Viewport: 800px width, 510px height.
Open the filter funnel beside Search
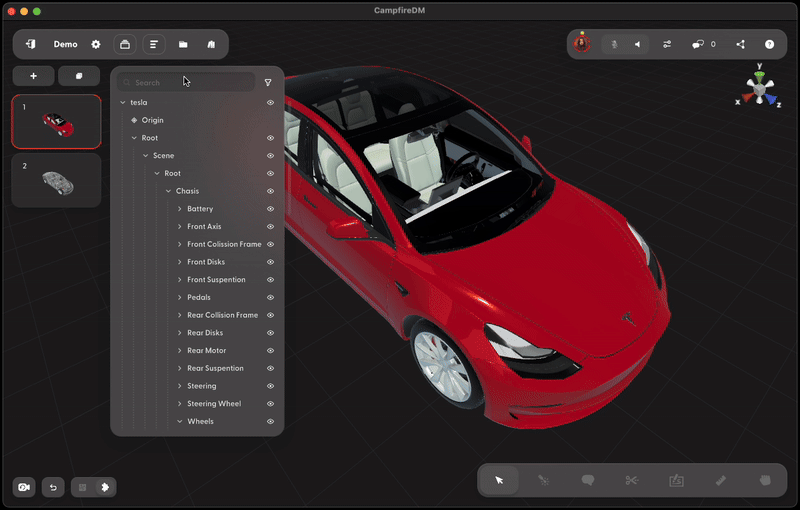(x=268, y=83)
